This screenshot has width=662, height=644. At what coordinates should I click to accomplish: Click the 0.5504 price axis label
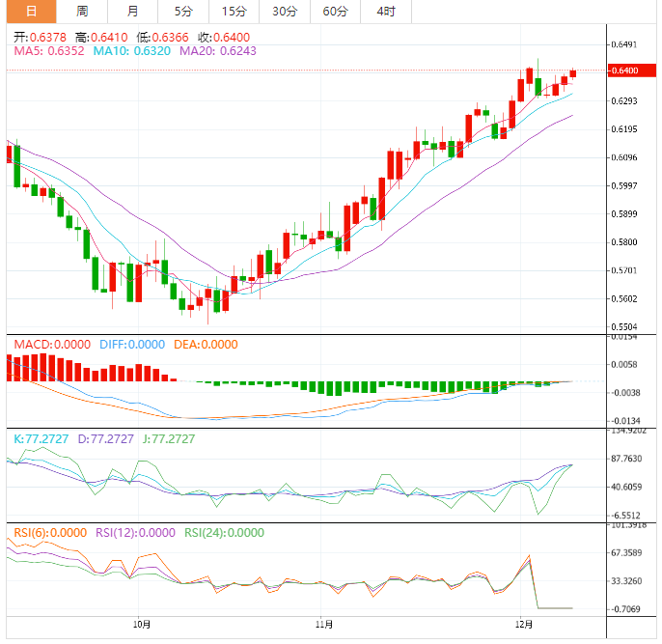tap(624, 327)
